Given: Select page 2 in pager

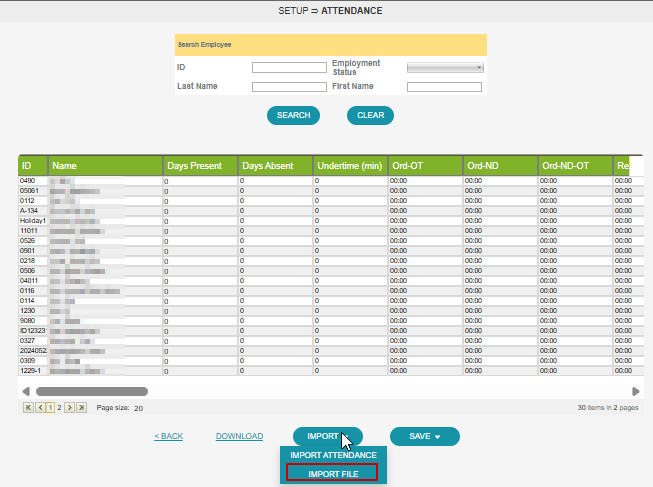Looking at the screenshot, I should (x=59, y=407).
